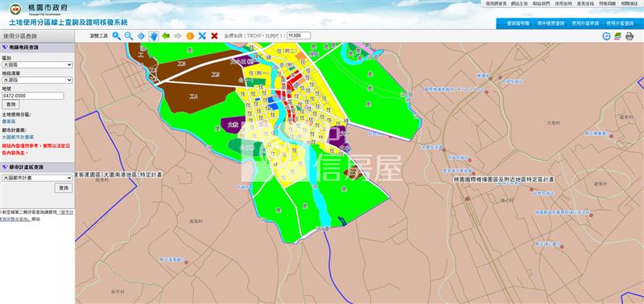Open the 使用分區申請 tab

pyautogui.click(x=585, y=23)
